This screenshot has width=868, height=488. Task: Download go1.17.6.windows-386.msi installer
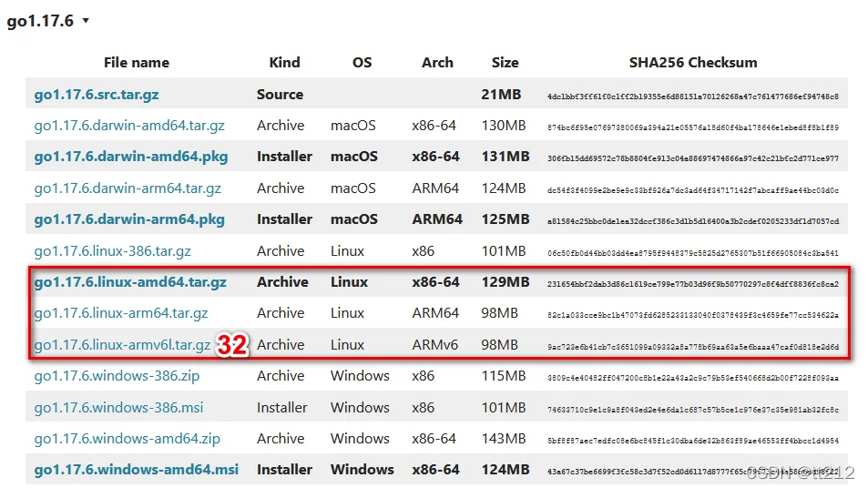[x=118, y=408]
